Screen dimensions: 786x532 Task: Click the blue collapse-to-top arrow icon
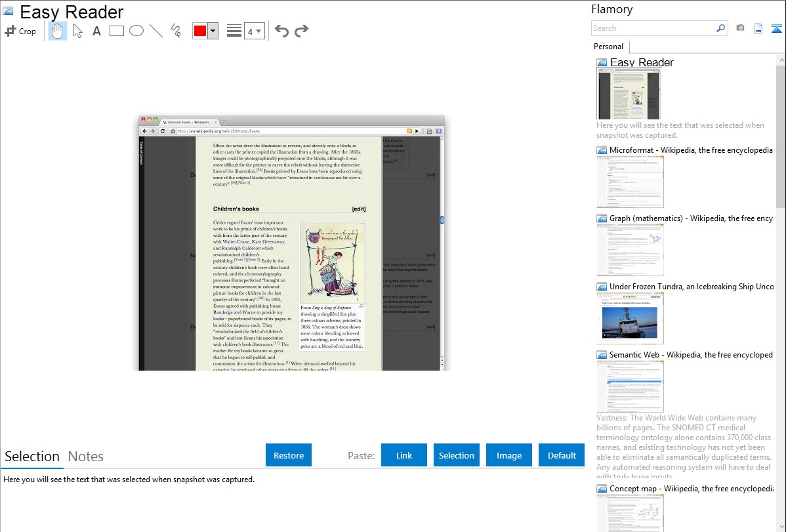[776, 28]
